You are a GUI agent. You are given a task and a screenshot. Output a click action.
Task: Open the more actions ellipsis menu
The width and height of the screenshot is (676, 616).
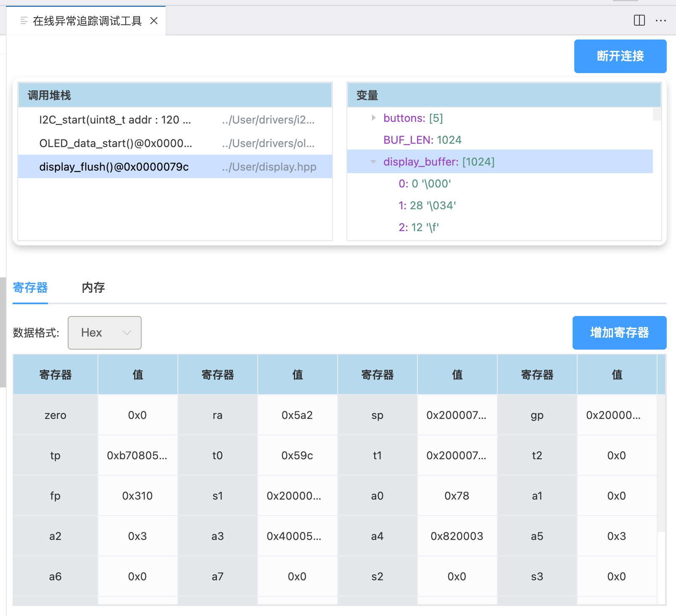(x=660, y=21)
